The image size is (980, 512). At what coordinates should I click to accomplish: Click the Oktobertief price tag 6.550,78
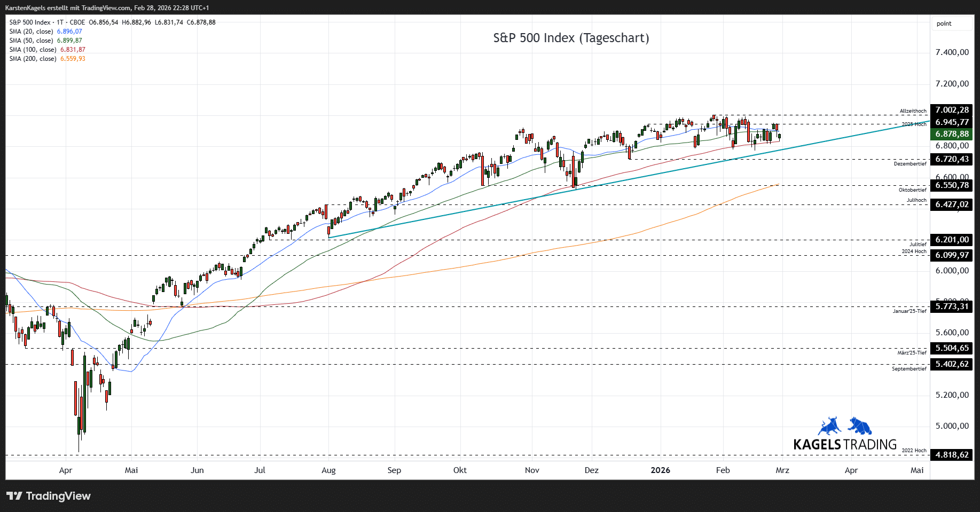(x=951, y=185)
